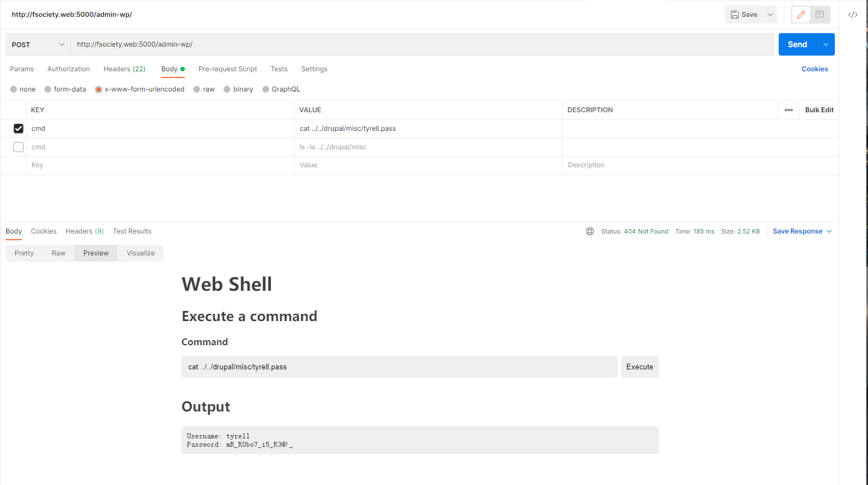Open the Pre-request Script tab
This screenshot has height=485, width=868.
pyautogui.click(x=228, y=69)
